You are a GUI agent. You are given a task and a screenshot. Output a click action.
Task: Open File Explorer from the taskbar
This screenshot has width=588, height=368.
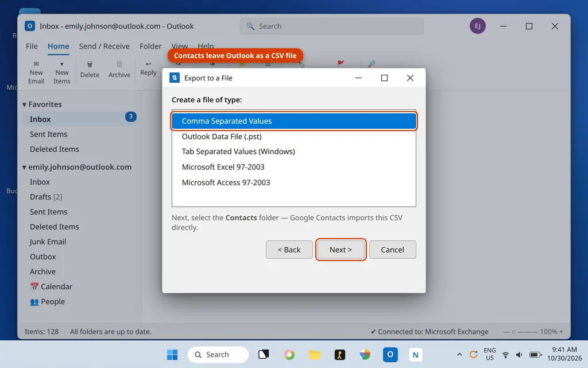(x=314, y=354)
